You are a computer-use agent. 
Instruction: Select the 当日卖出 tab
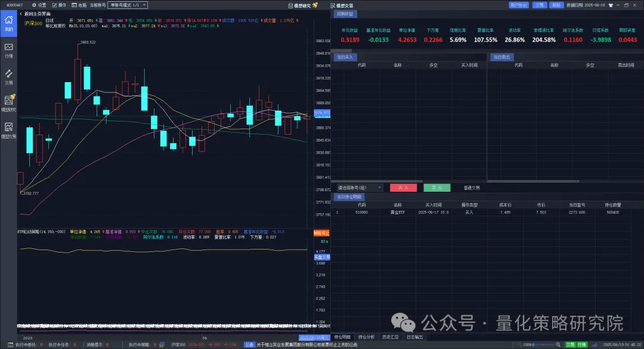(501, 57)
